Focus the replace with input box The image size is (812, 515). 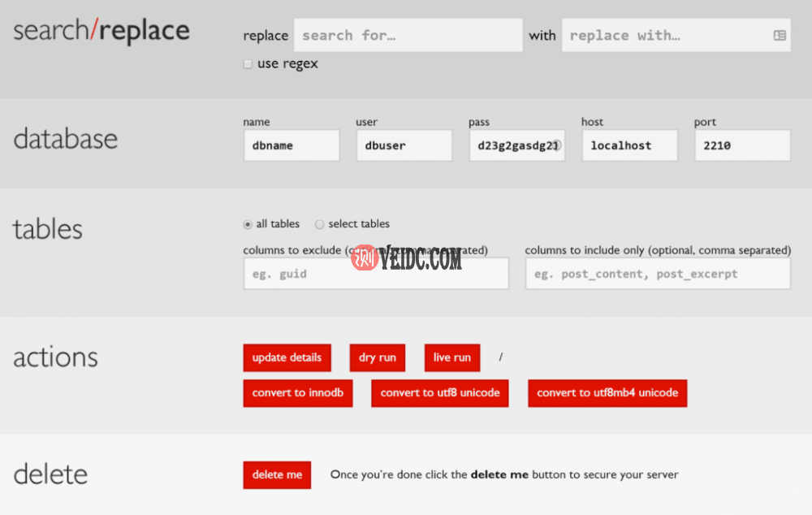(666, 36)
